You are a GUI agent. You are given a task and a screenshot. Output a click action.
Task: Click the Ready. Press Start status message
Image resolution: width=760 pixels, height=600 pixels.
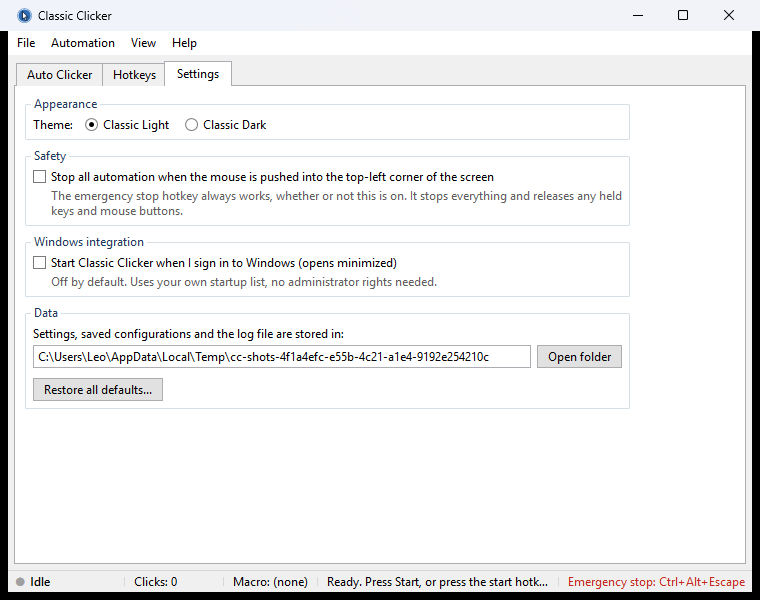[x=437, y=582]
